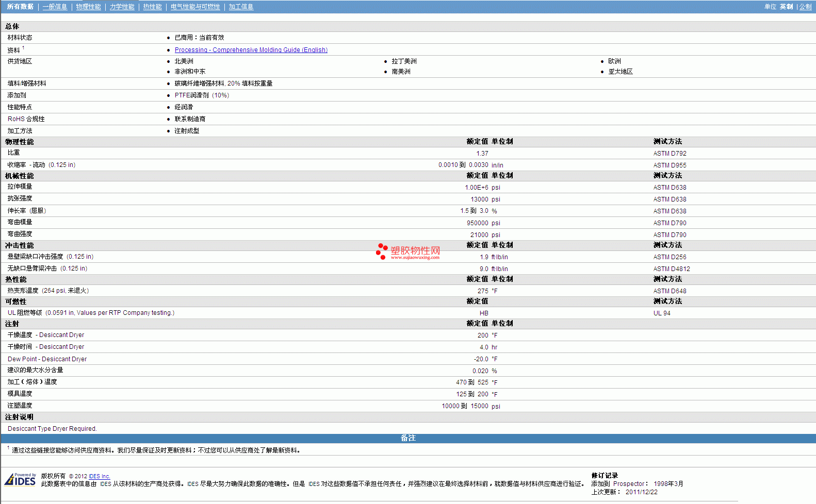This screenshot has height=504, width=816.
Task: Click the ASTM D4812 test method
Action: [x=671, y=269]
